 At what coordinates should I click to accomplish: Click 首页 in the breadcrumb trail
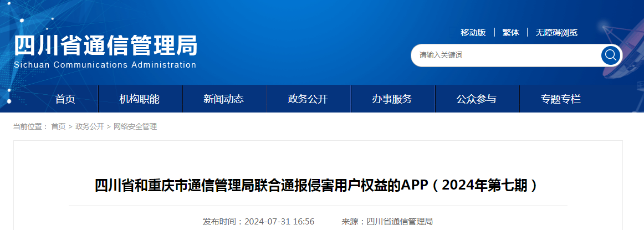58,127
